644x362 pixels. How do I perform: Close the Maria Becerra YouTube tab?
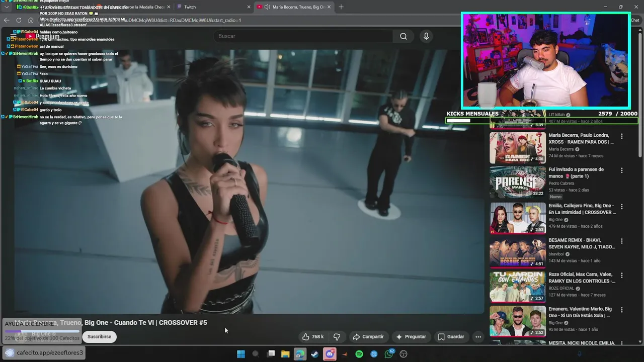(329, 7)
